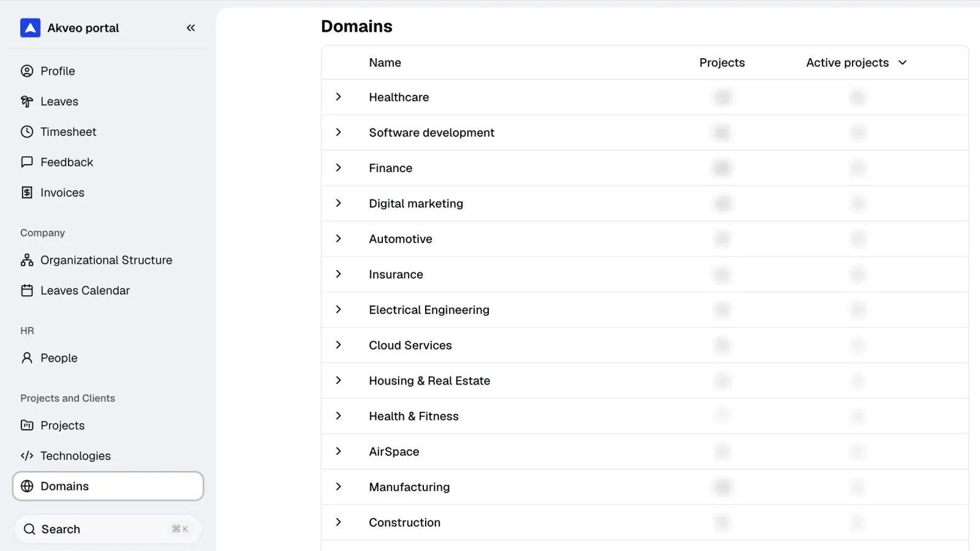Viewport: 980px width, 551px height.
Task: Select the Healthcare name text
Action: coord(399,97)
